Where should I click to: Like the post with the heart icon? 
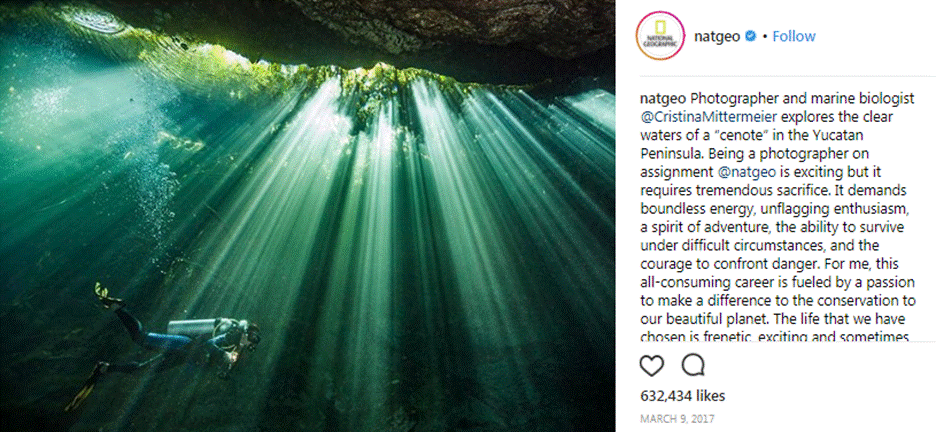coord(651,365)
